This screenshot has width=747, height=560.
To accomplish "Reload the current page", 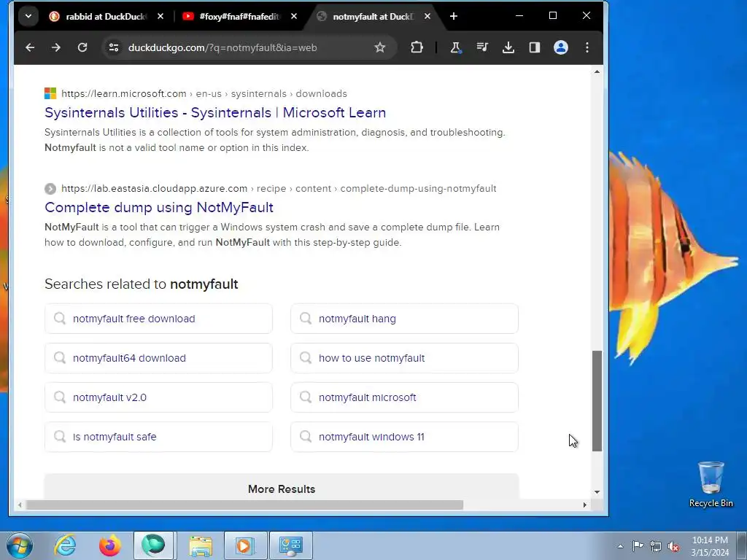I will click(x=82, y=47).
